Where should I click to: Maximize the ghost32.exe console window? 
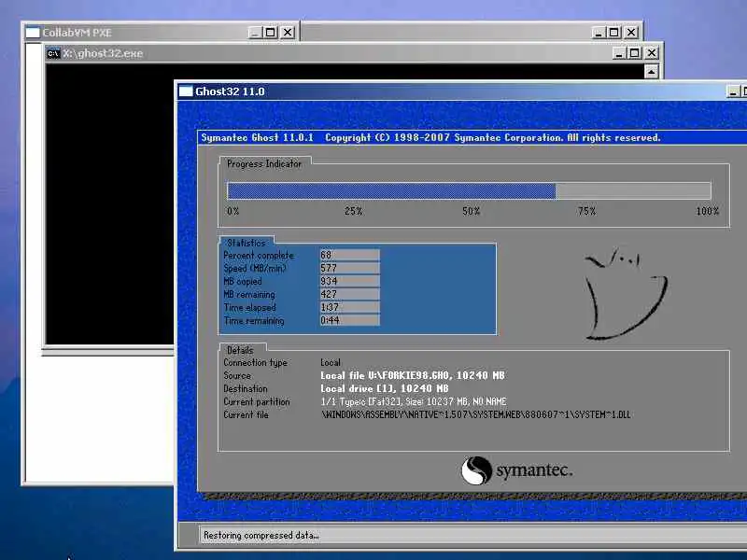point(634,53)
